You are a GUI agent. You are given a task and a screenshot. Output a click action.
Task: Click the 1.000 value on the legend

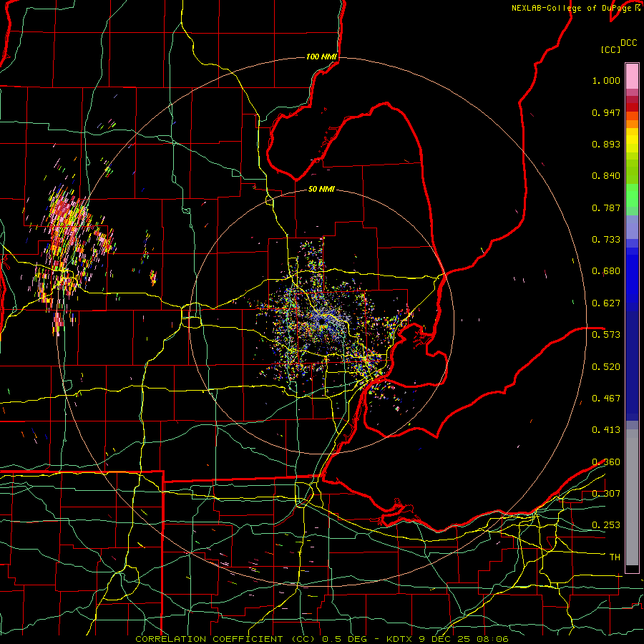point(606,80)
